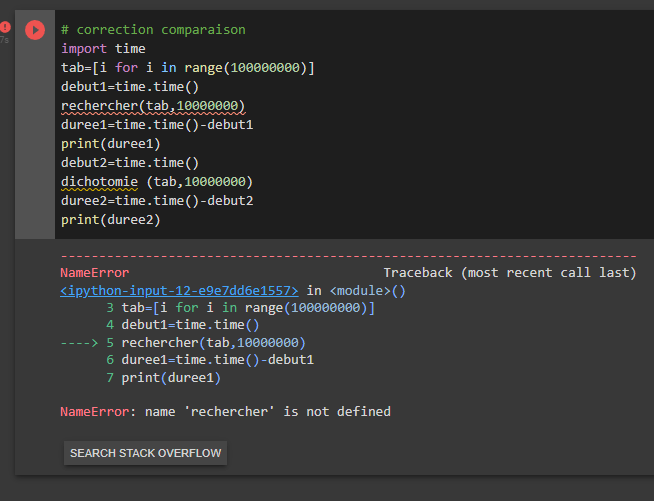Place cursor on the '# correction comparaison' comment

click(152, 30)
